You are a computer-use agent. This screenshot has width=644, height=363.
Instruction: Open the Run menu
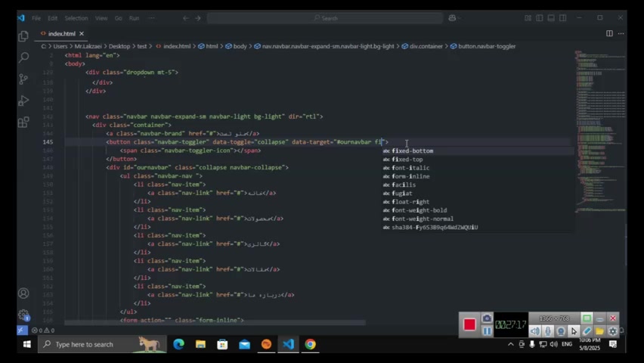(134, 18)
